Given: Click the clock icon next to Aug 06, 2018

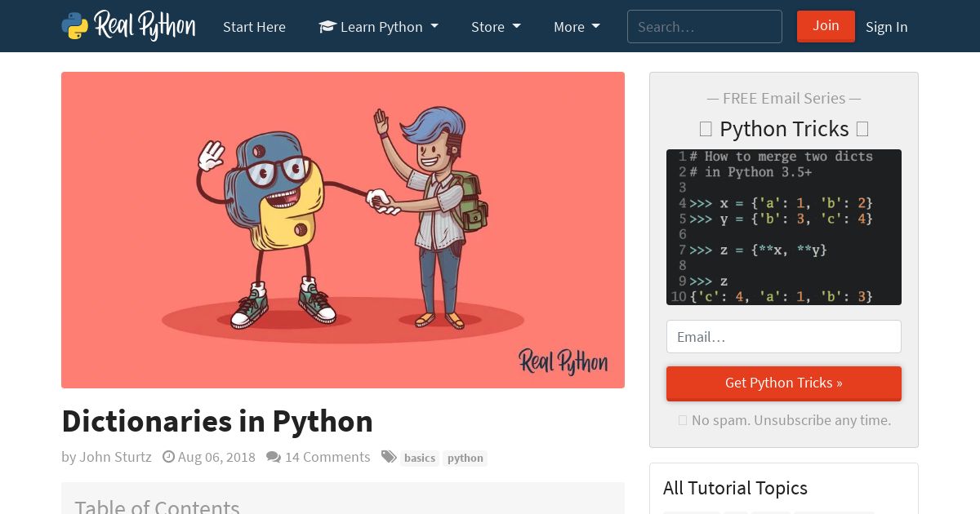Looking at the screenshot, I should click(168, 457).
